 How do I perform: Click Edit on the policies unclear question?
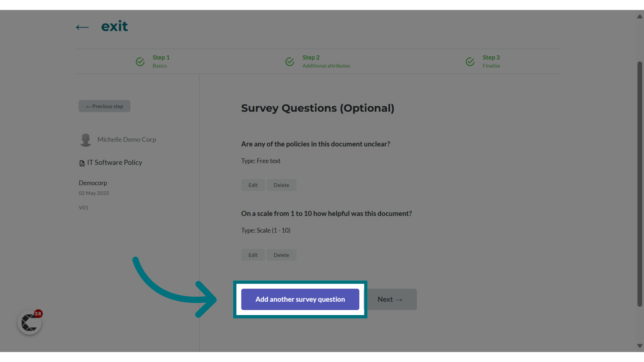[253, 185]
